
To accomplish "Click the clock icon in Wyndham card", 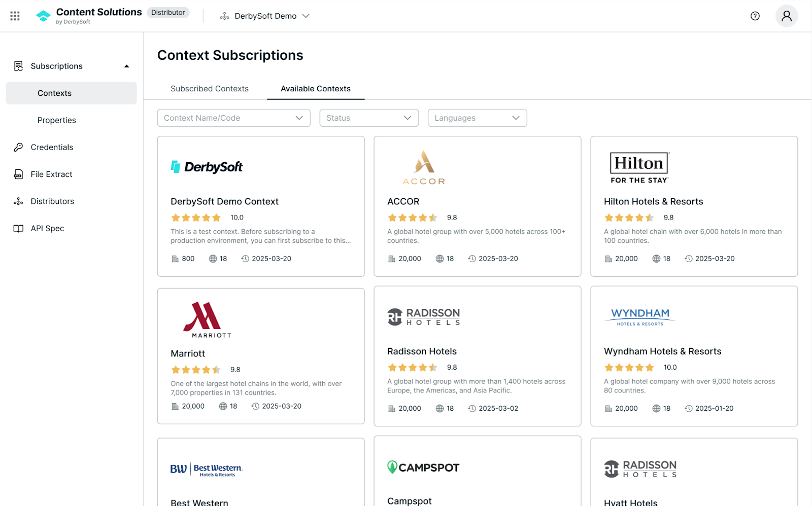I will (x=689, y=409).
